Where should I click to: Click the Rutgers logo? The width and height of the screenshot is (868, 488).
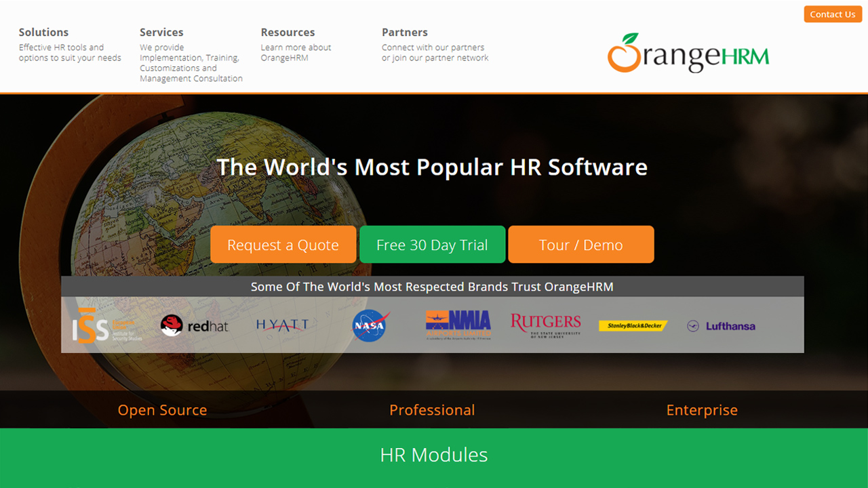point(546,325)
